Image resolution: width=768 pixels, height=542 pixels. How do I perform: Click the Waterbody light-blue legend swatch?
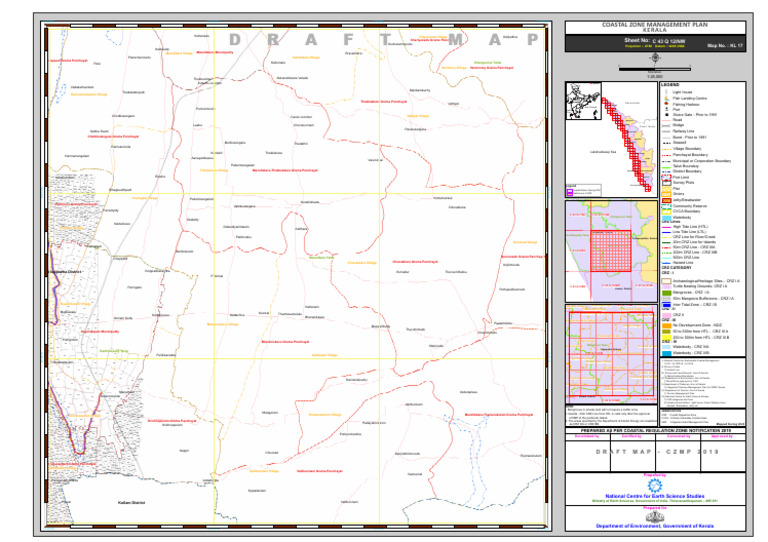pyautogui.click(x=666, y=217)
